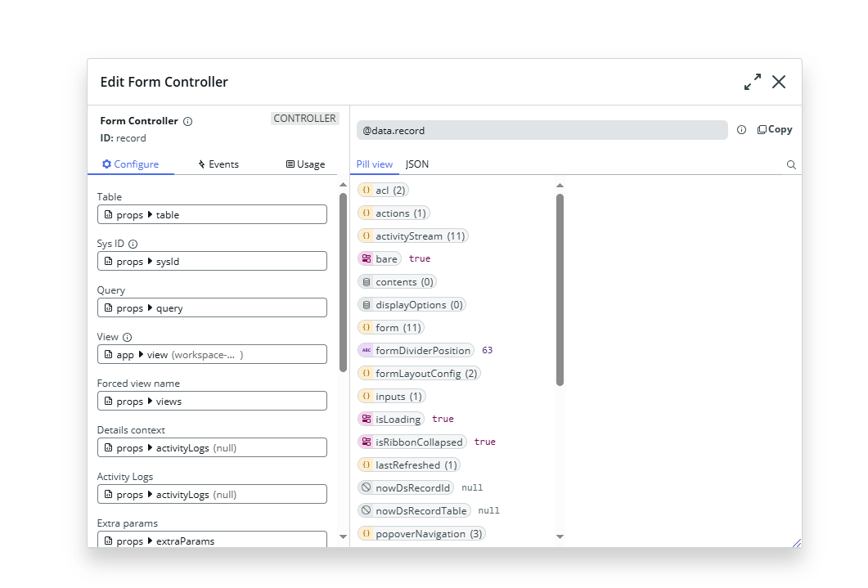This screenshot has width=868, height=588.
Task: Copy the data record path
Action: pos(775,129)
